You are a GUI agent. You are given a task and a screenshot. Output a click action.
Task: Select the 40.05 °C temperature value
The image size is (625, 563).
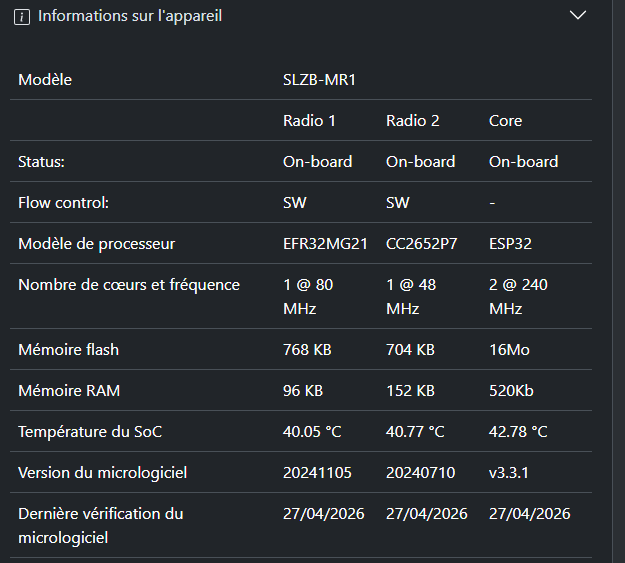pyautogui.click(x=312, y=432)
